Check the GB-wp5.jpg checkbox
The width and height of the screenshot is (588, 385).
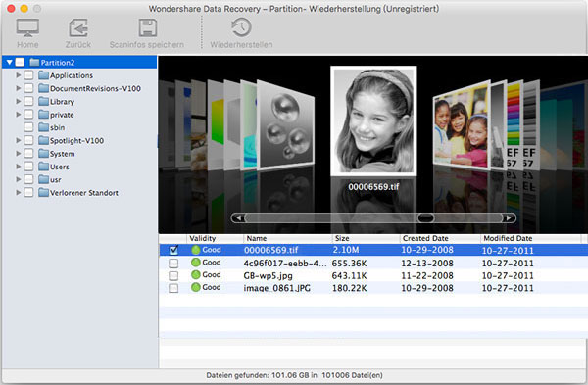click(x=173, y=276)
